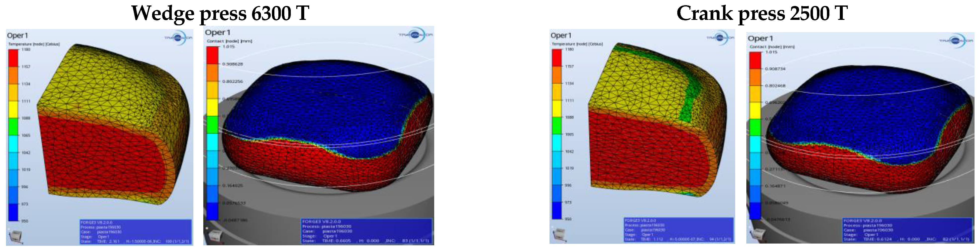Select the 'Crank press 2500 T' heading

pos(762,13)
